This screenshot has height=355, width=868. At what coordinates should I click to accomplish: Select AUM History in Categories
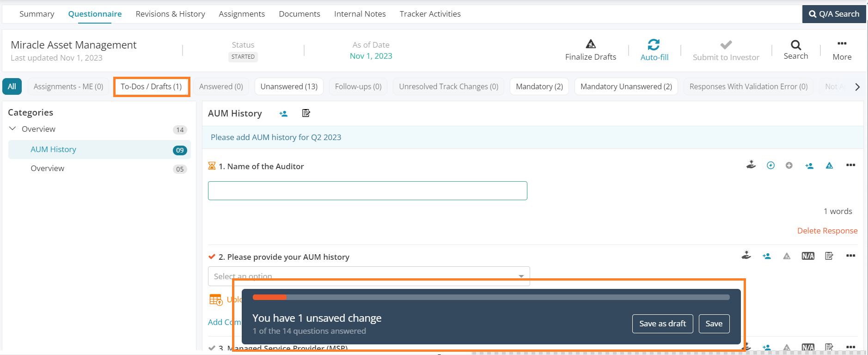(99, 149)
